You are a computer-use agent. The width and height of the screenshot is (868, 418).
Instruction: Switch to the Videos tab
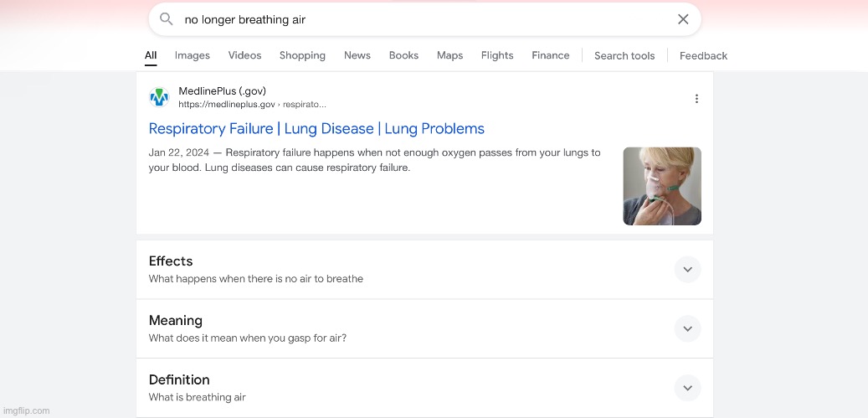[x=245, y=55]
